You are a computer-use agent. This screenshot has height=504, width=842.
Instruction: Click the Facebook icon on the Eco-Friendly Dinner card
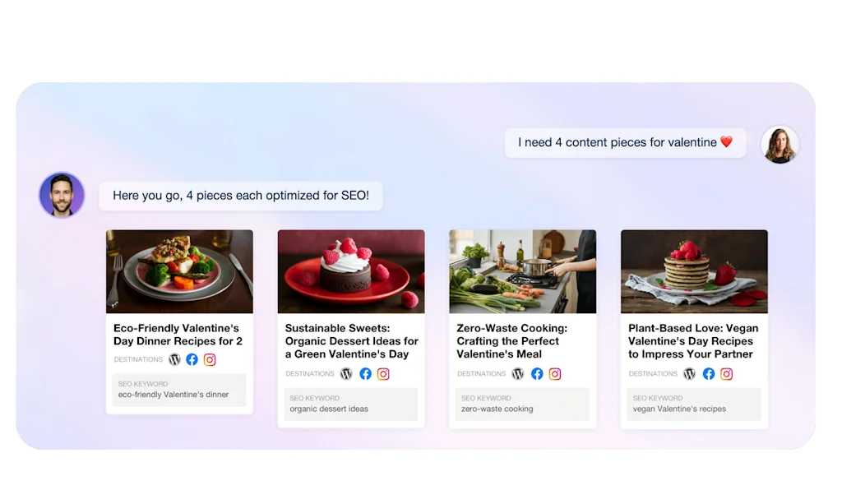pos(192,359)
